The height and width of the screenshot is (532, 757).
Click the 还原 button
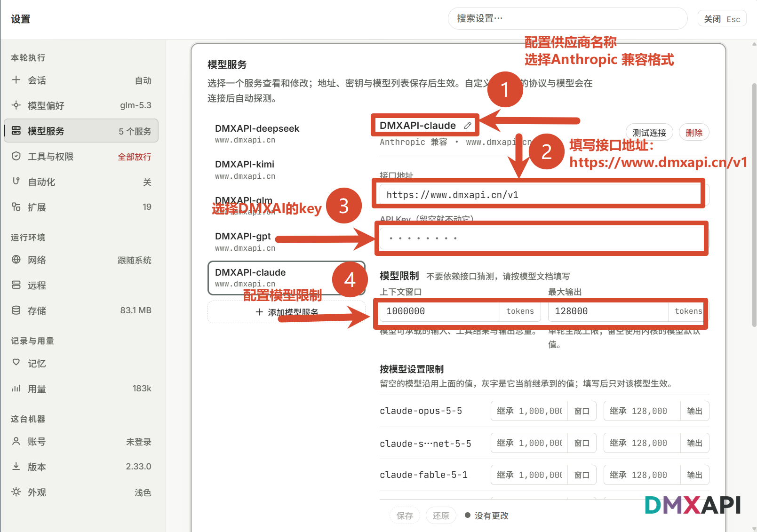point(441,516)
